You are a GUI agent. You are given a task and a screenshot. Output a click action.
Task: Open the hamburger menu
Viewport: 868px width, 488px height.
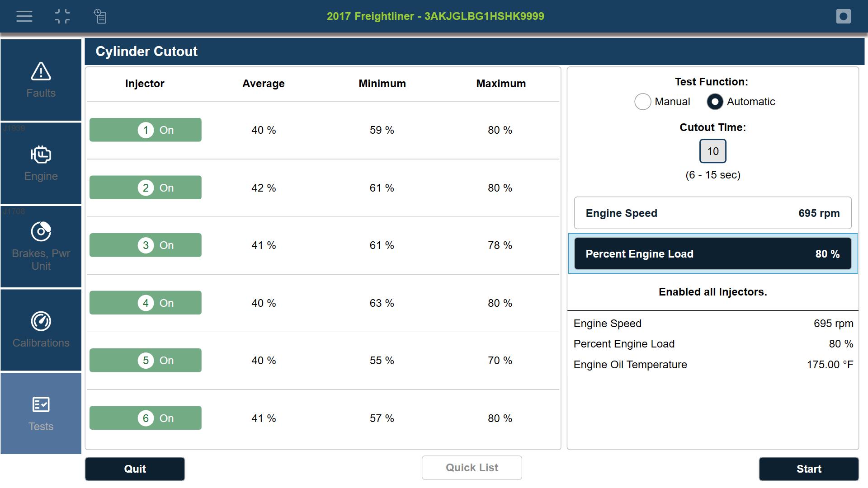click(x=24, y=17)
